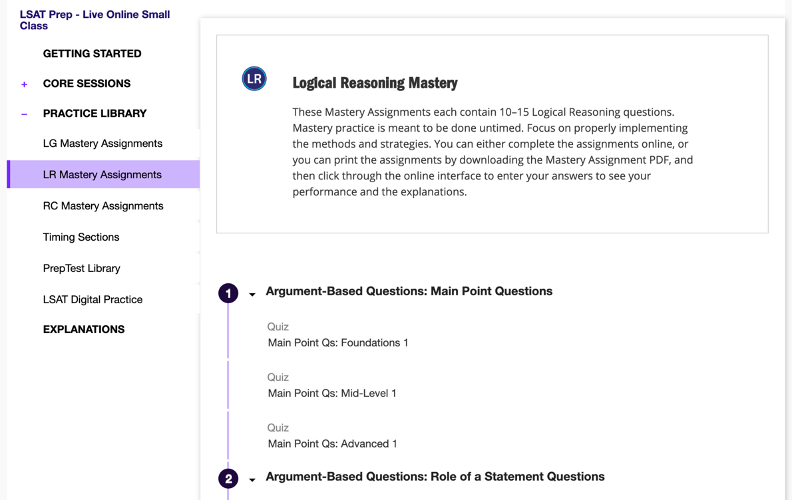Click the number 1 section circle

pos(229,293)
